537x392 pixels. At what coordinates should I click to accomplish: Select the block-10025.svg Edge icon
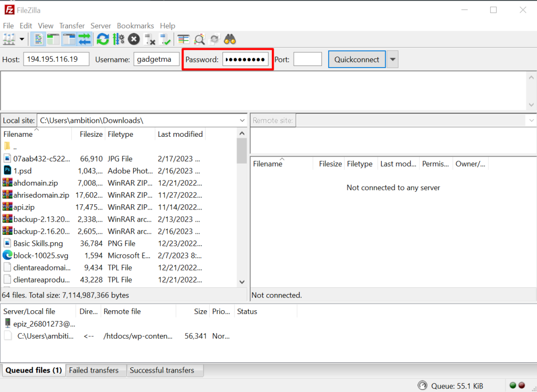click(x=7, y=255)
